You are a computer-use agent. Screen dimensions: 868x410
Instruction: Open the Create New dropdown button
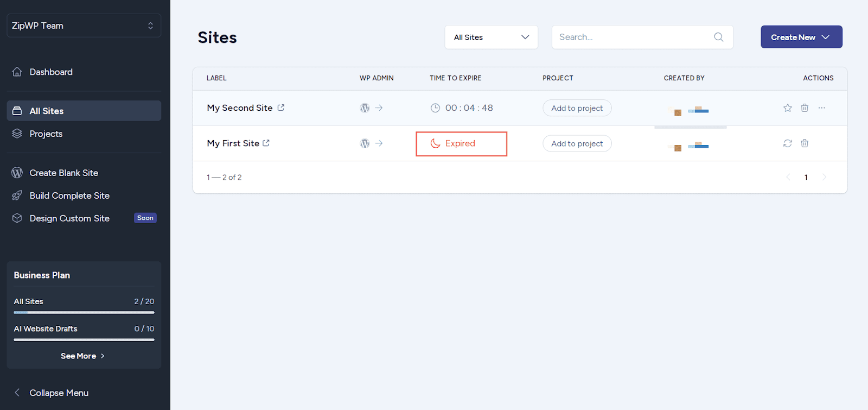coord(801,37)
